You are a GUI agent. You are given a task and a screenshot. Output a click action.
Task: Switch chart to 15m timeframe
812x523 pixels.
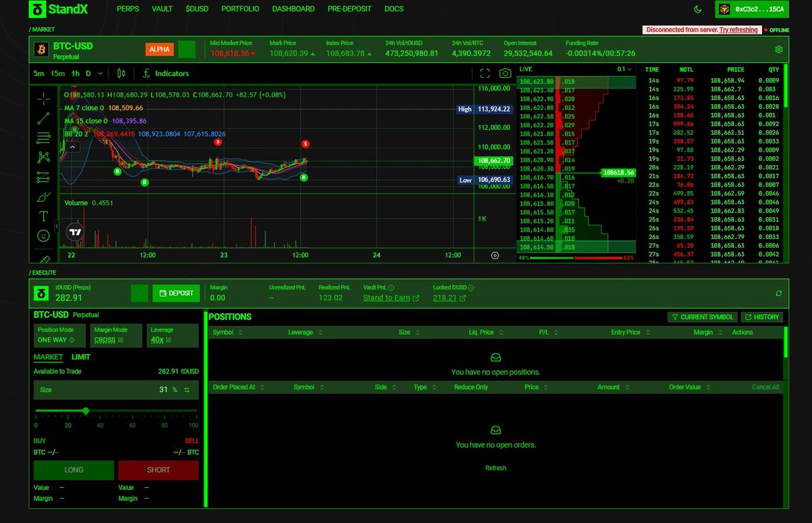point(58,73)
